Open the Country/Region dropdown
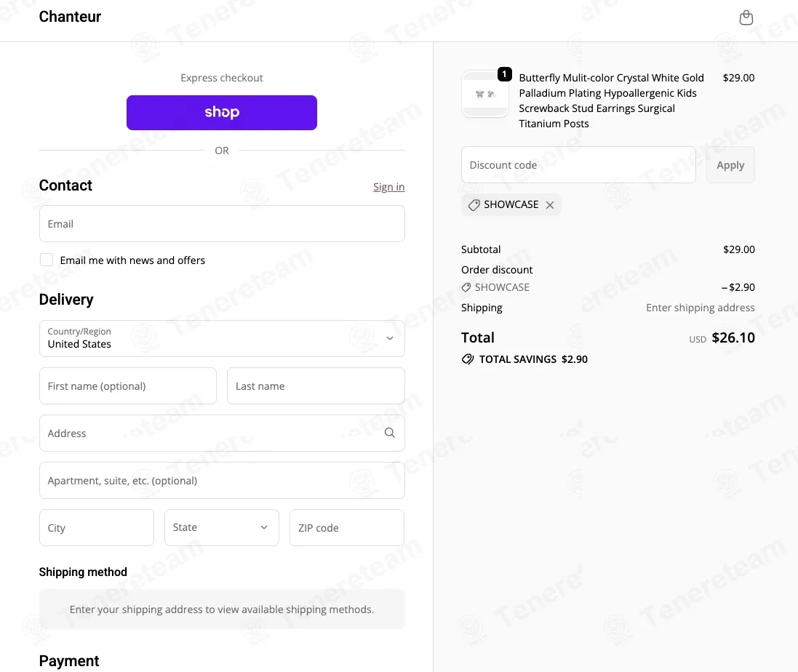798x672 pixels. click(x=222, y=338)
